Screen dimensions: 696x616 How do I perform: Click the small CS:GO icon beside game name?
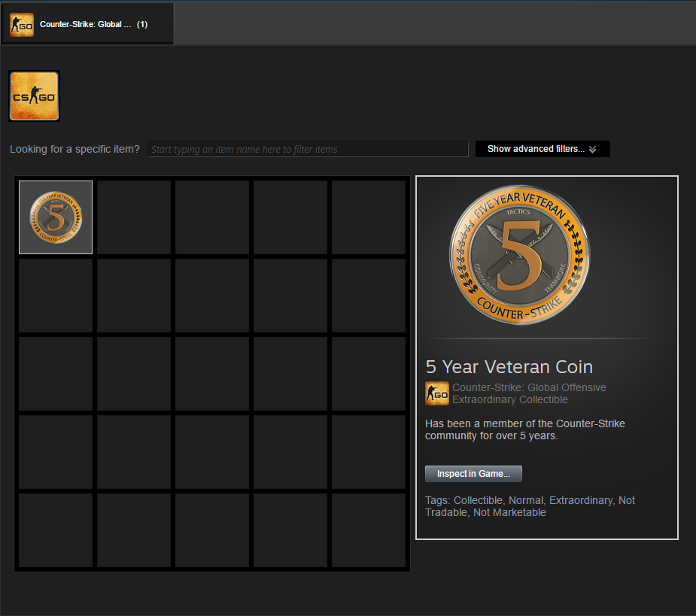(x=437, y=393)
